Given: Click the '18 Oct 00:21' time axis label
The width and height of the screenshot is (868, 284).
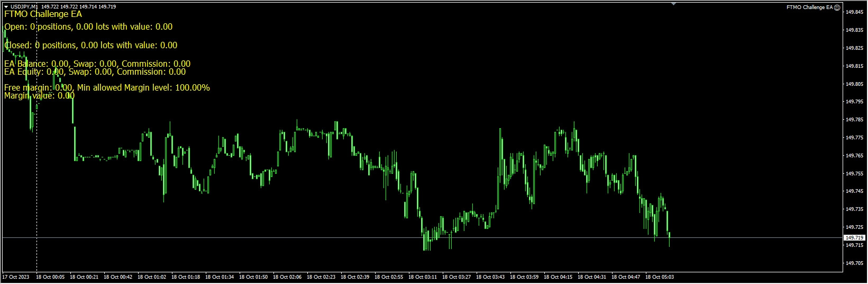Looking at the screenshot, I should tap(84, 277).
